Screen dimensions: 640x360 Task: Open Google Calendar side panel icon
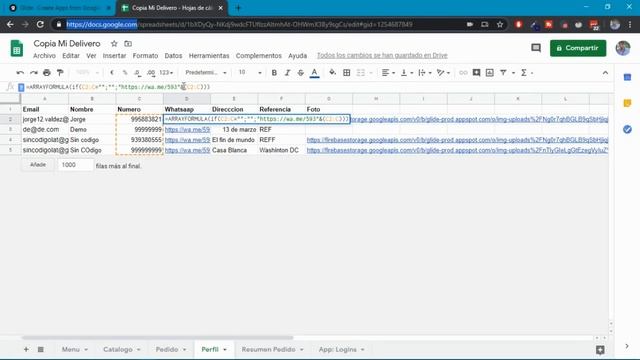coord(627,78)
